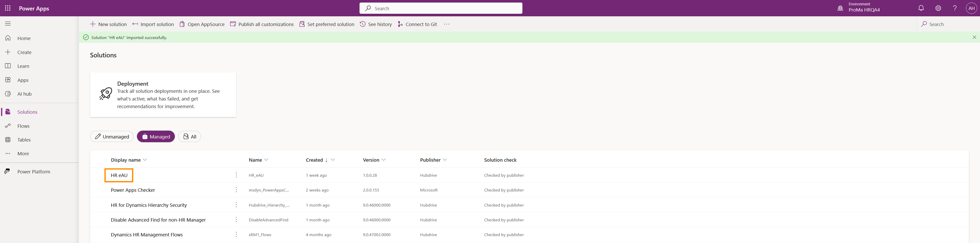Click the xRM1_Flows name cell
This screenshot has height=243, width=980.
[260, 235]
